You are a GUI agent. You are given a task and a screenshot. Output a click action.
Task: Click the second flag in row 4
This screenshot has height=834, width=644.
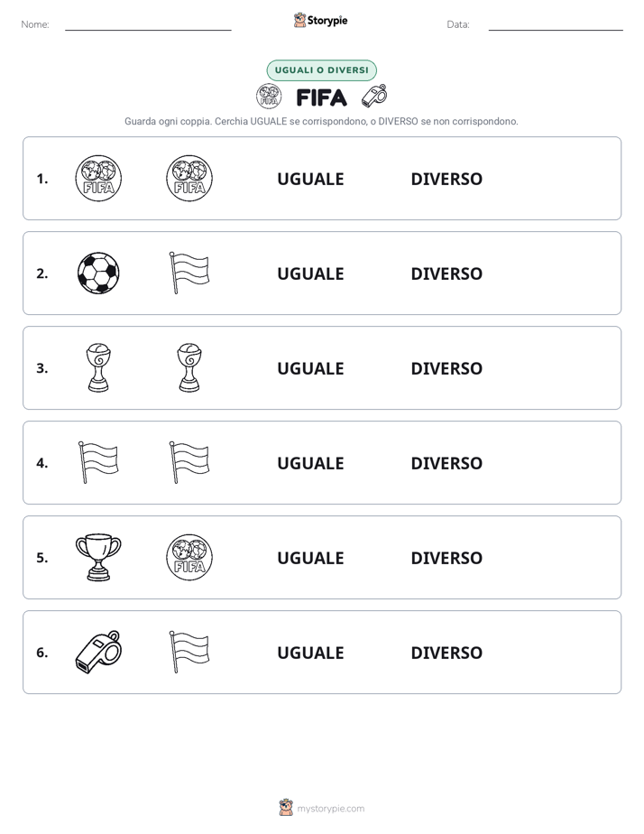pos(189,462)
